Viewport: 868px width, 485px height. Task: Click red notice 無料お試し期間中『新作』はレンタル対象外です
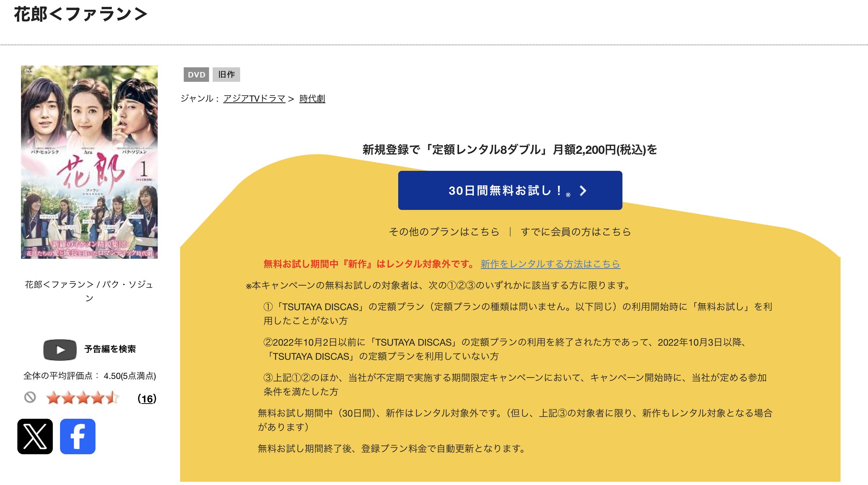click(x=369, y=264)
